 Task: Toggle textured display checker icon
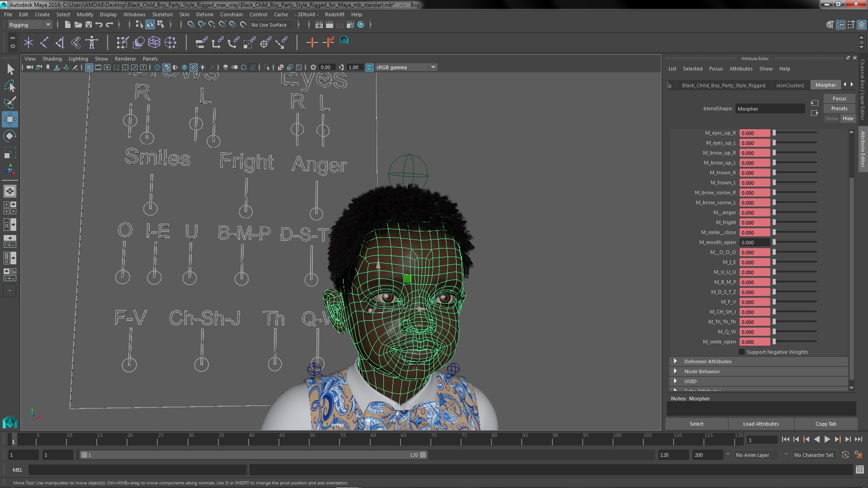point(193,67)
